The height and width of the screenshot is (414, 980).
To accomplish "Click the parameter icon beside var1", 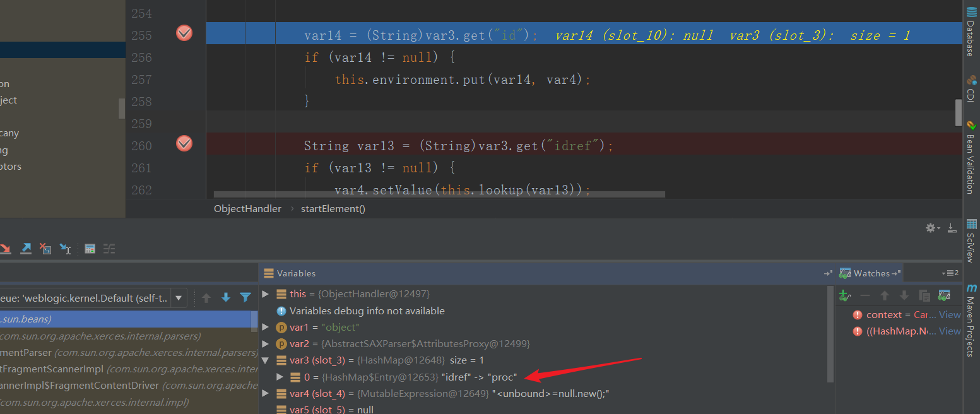I will (x=281, y=327).
